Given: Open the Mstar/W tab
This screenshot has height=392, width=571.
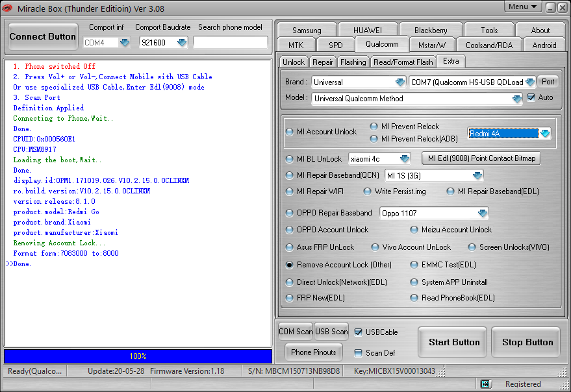Looking at the screenshot, I should [432, 45].
